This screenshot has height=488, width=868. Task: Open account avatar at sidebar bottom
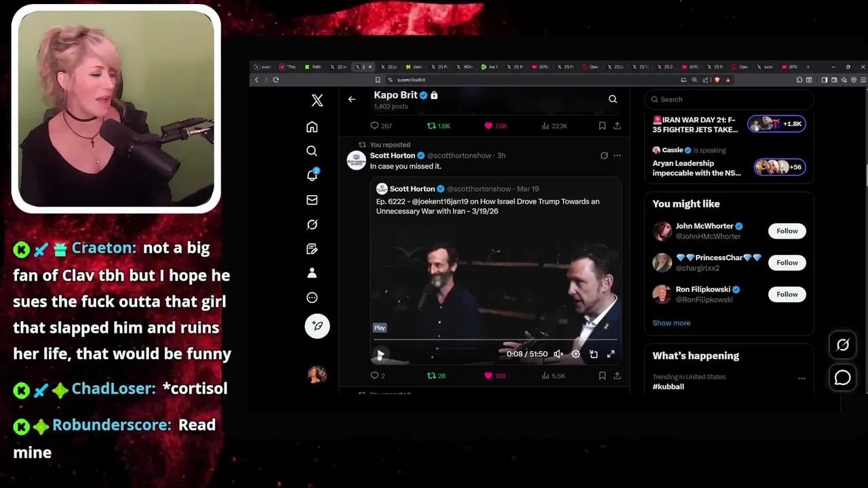point(317,374)
